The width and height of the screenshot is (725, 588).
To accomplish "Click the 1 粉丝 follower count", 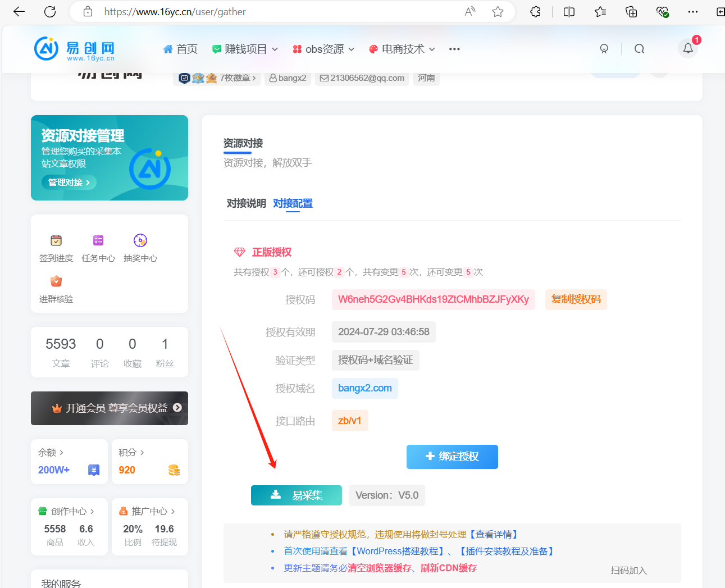I will click(x=165, y=352).
